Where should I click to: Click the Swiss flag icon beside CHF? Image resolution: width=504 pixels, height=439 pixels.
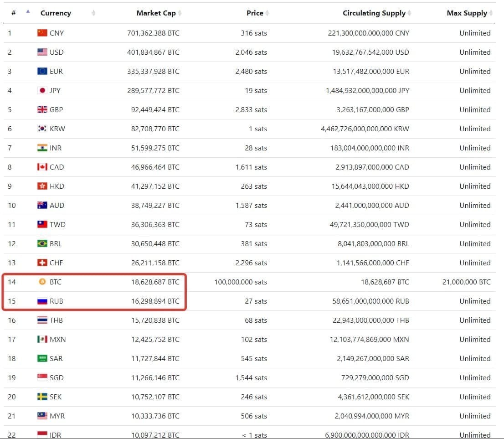tap(42, 263)
